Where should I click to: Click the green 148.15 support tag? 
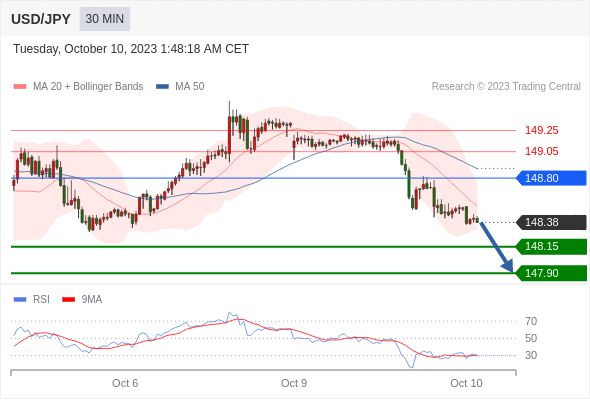pos(552,246)
